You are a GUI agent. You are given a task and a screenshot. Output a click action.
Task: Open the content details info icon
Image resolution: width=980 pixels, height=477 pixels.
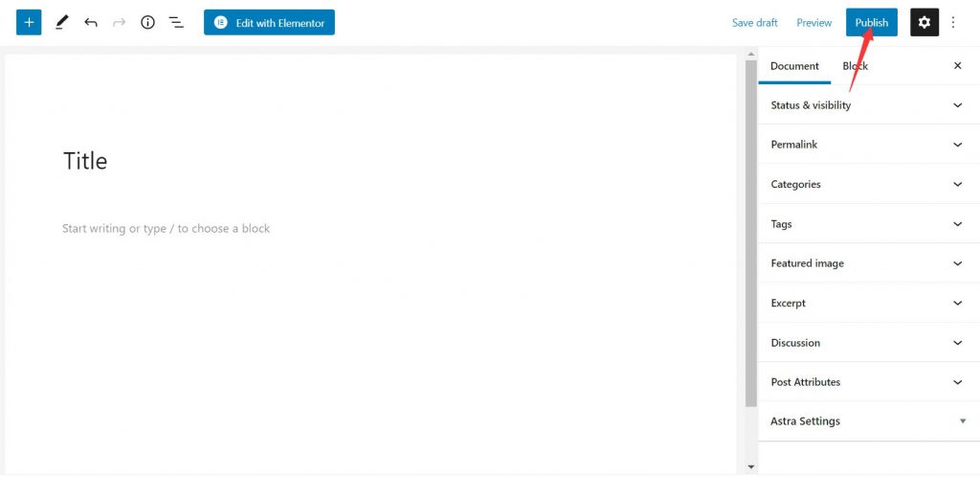pyautogui.click(x=147, y=22)
